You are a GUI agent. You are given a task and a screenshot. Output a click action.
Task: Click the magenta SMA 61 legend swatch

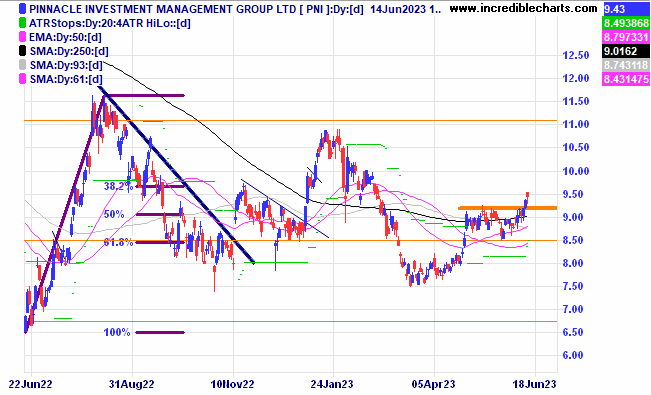tap(22, 79)
